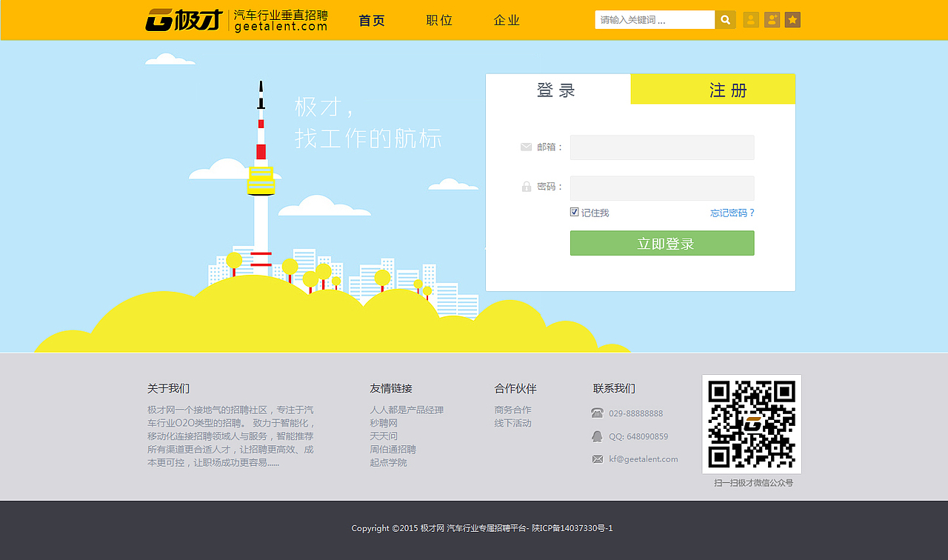The width and height of the screenshot is (948, 560).
Task: Open the 企业 menu item
Action: pos(507,20)
